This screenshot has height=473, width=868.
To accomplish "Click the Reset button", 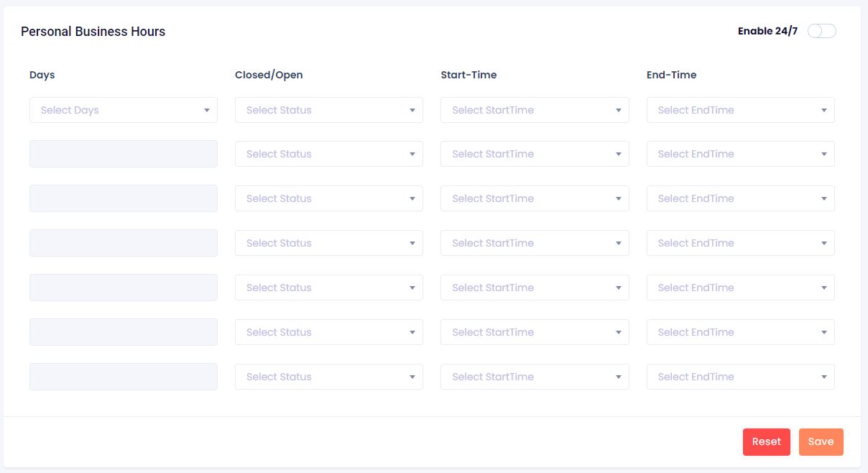I will (766, 442).
